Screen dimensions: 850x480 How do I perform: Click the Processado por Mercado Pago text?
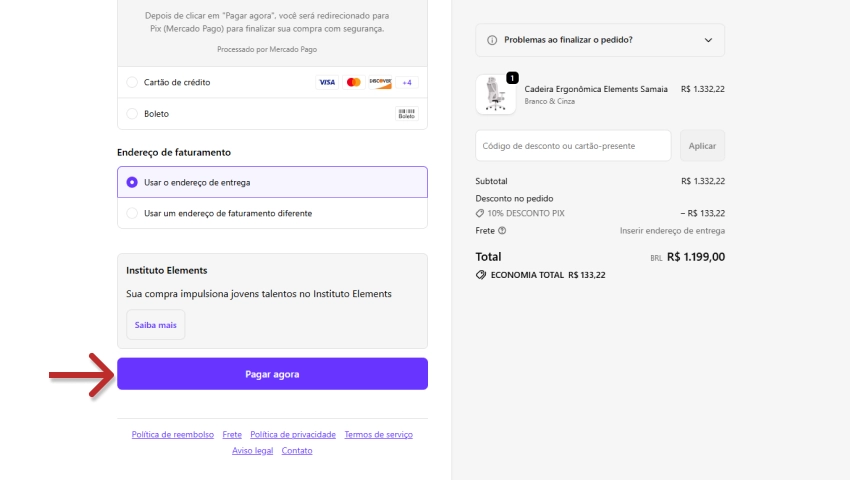point(267,49)
